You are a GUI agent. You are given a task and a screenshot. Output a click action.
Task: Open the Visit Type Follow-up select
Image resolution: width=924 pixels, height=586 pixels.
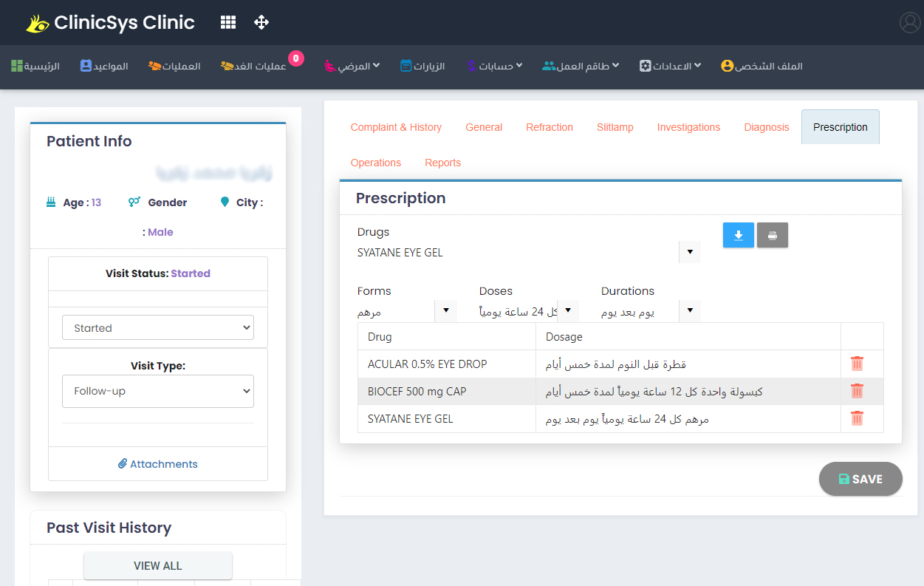(158, 391)
